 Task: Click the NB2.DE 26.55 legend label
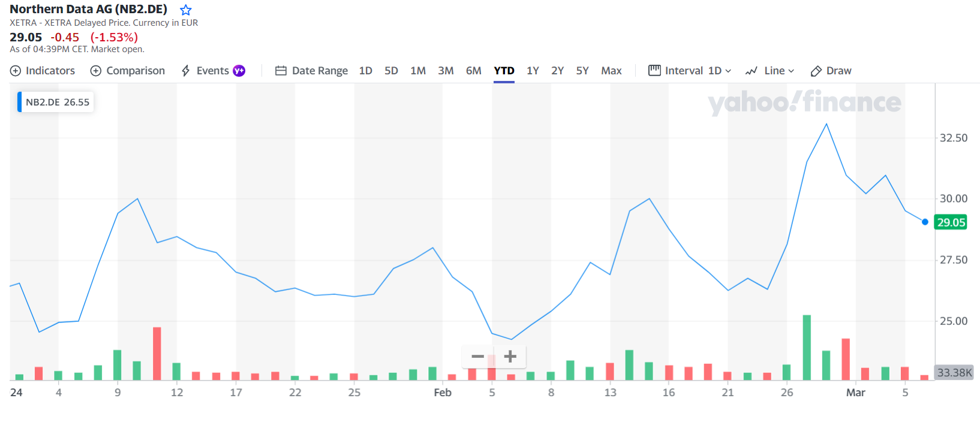(x=57, y=102)
